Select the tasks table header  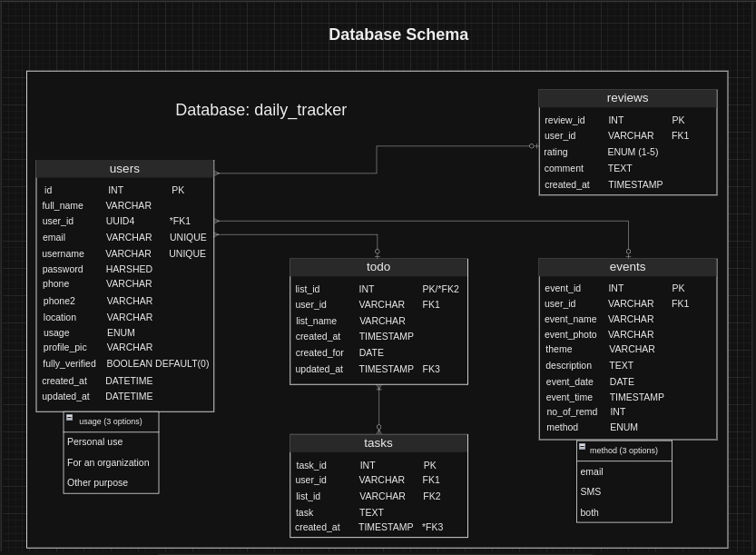[x=378, y=443]
